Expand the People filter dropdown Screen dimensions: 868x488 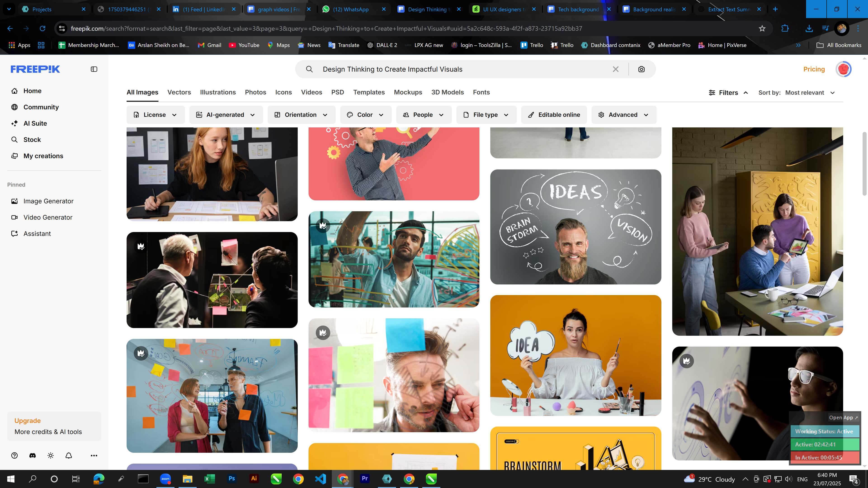[x=424, y=115]
